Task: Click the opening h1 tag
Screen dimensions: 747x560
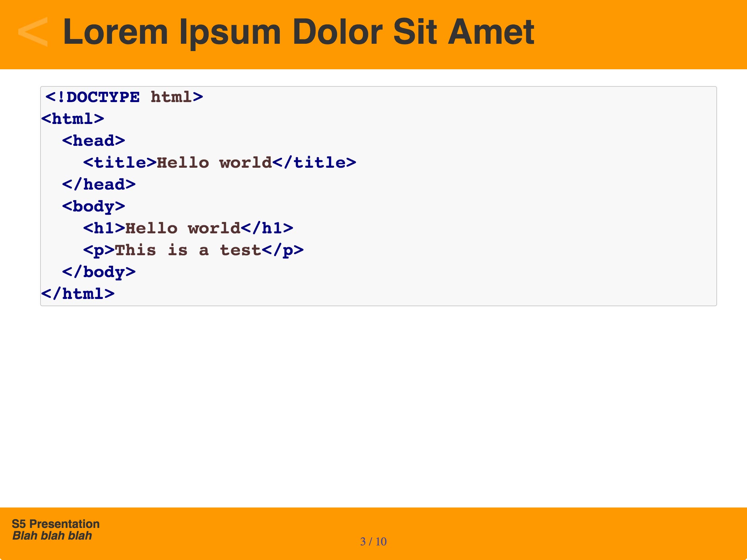Action: click(104, 228)
